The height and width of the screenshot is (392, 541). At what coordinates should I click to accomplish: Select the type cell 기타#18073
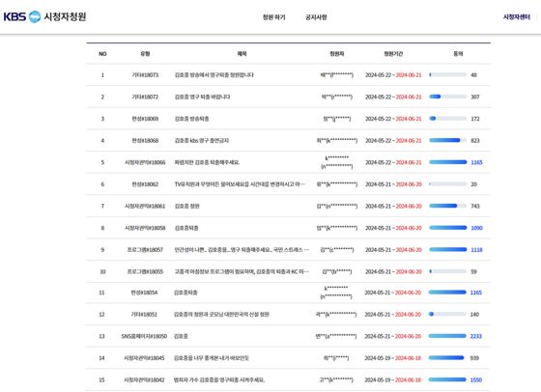[x=145, y=74]
